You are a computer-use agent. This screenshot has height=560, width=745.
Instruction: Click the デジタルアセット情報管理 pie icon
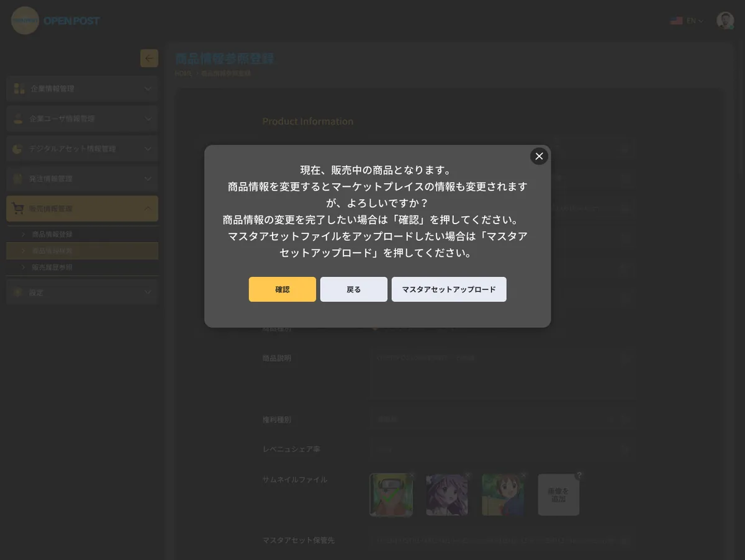point(18,149)
